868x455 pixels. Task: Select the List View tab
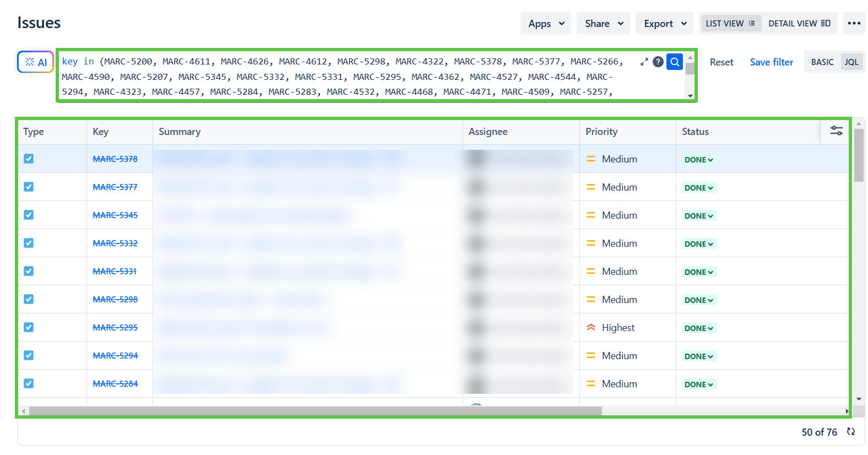[730, 23]
